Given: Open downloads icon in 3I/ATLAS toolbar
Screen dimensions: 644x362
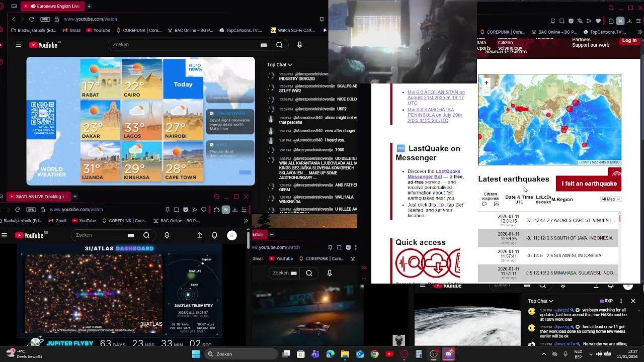Looking at the screenshot, I should pos(235,210).
